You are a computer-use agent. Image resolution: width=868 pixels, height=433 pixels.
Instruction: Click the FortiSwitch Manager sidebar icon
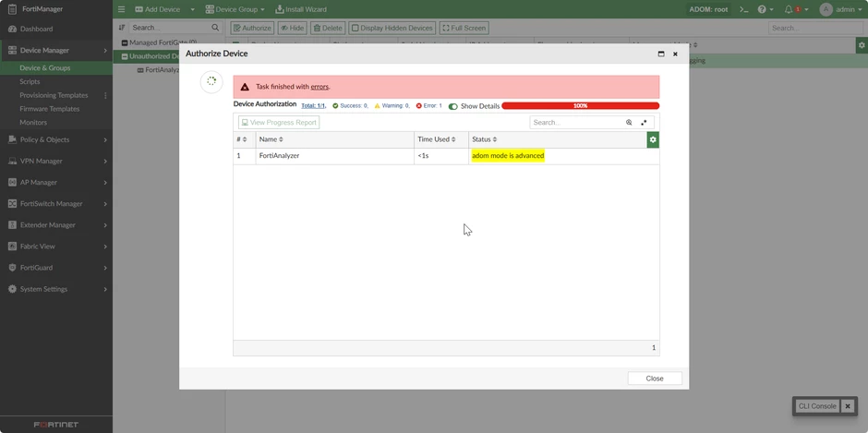12,204
